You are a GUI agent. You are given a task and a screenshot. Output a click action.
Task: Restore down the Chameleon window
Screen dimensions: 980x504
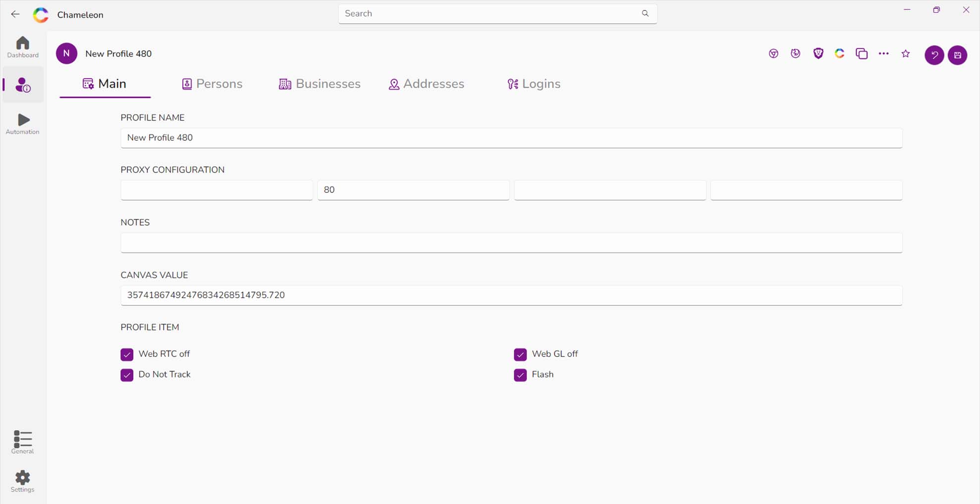[936, 10]
